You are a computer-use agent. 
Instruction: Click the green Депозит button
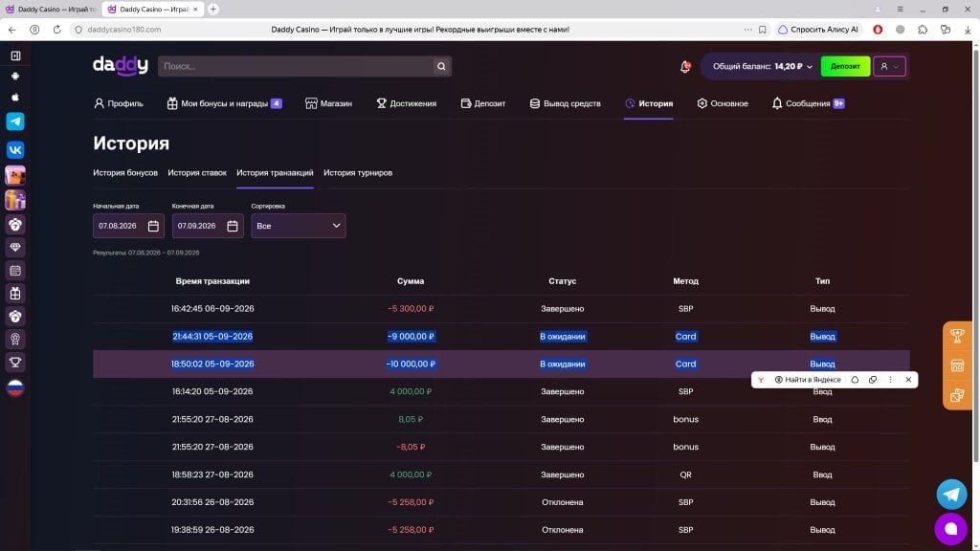(845, 66)
